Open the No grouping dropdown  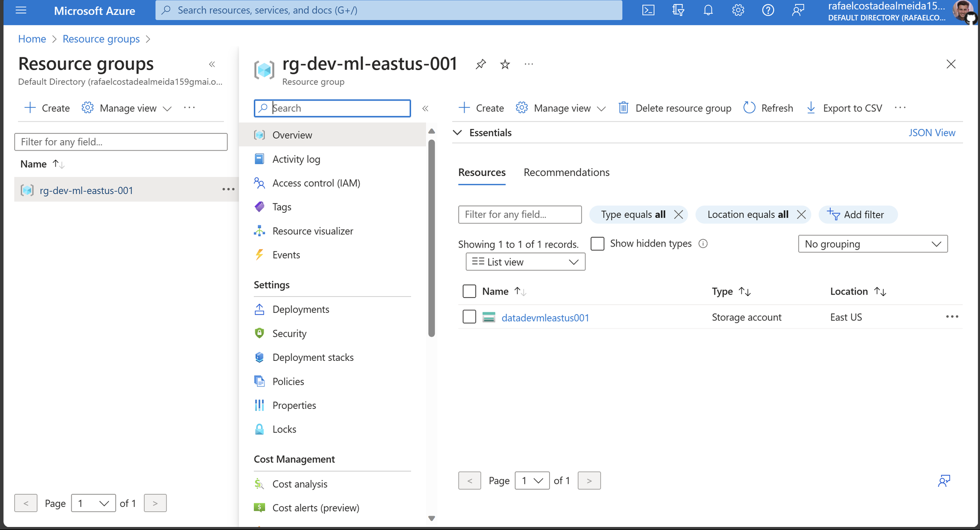click(872, 244)
